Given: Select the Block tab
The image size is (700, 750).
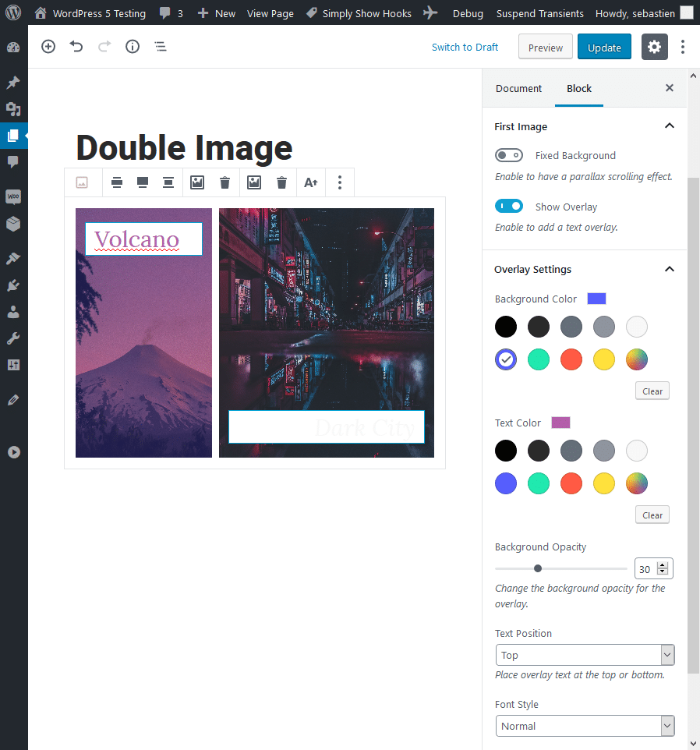Looking at the screenshot, I should (579, 89).
